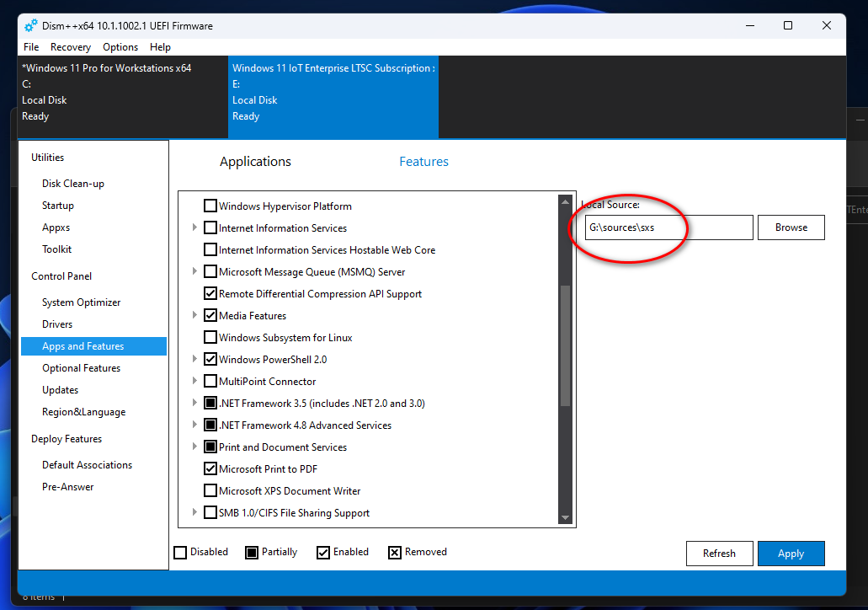Image resolution: width=868 pixels, height=610 pixels.
Task: Open the Help menu
Action: click(160, 47)
